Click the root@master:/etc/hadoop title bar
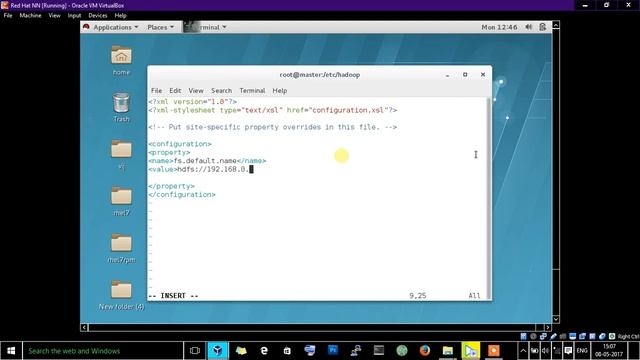Image resolution: width=640 pixels, height=360 pixels. [x=320, y=75]
